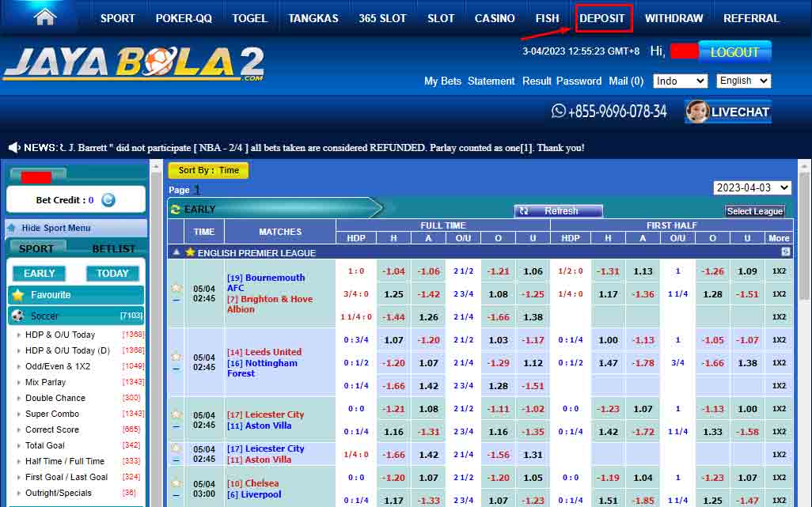Star the Chelsea vs Liverpool match
The width and height of the screenshot is (812, 507).
(176, 483)
